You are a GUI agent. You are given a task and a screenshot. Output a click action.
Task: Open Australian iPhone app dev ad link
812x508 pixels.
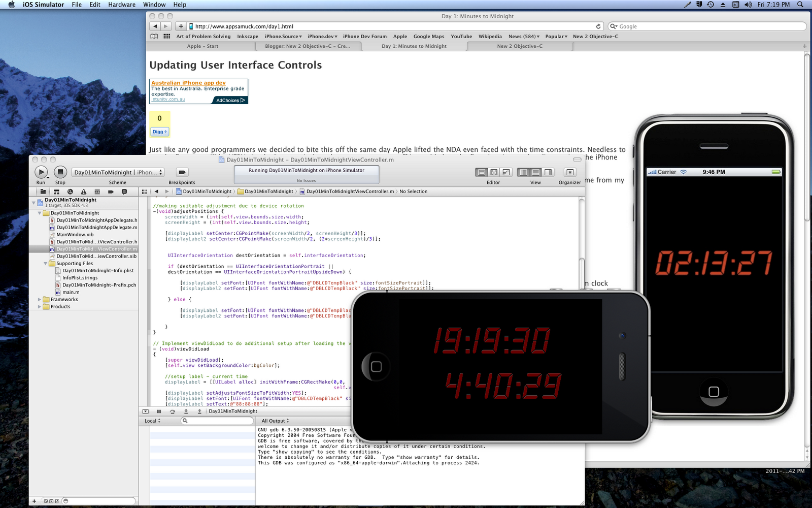coord(188,83)
